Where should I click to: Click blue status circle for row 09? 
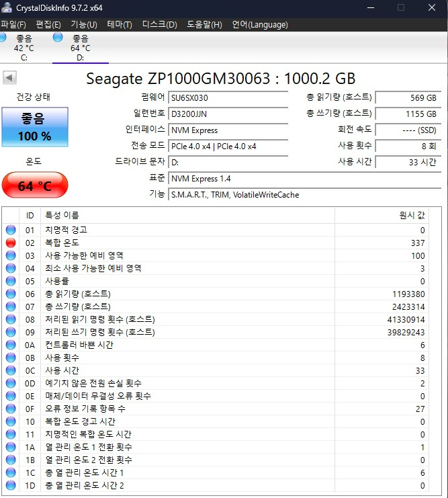[11, 332]
